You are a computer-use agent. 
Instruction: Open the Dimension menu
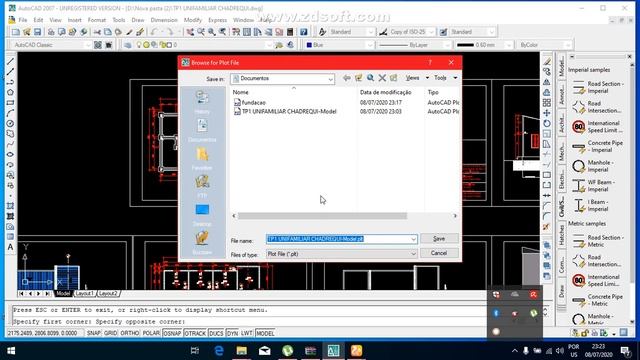point(164,20)
